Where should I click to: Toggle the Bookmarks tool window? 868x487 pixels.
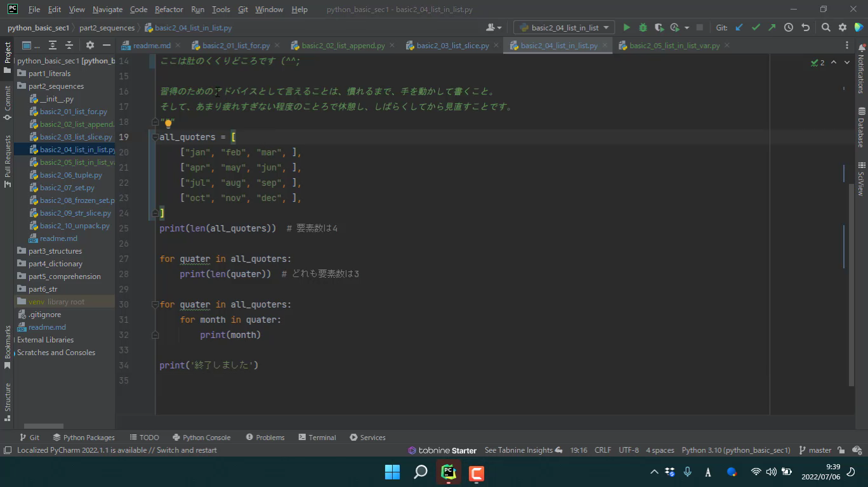point(8,347)
